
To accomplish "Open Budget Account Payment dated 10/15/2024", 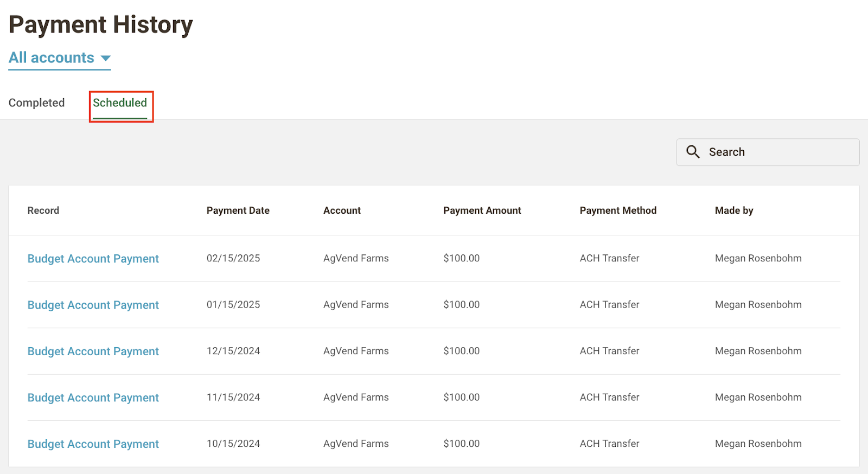I will [x=93, y=444].
